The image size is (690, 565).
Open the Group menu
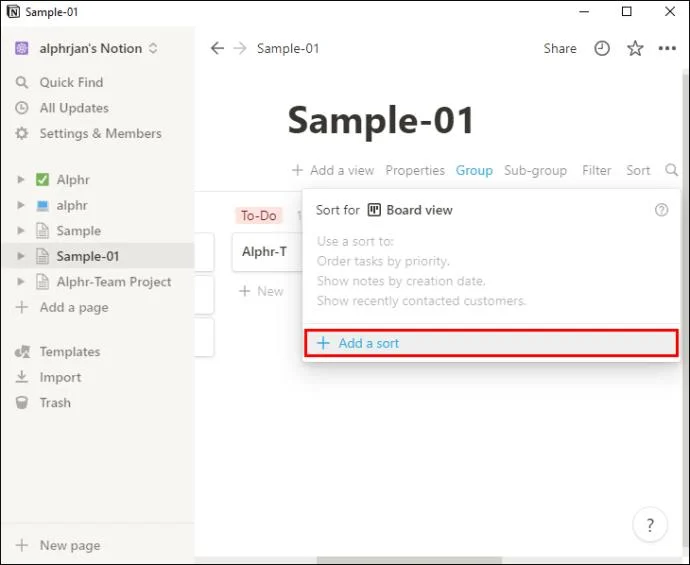[x=474, y=170]
